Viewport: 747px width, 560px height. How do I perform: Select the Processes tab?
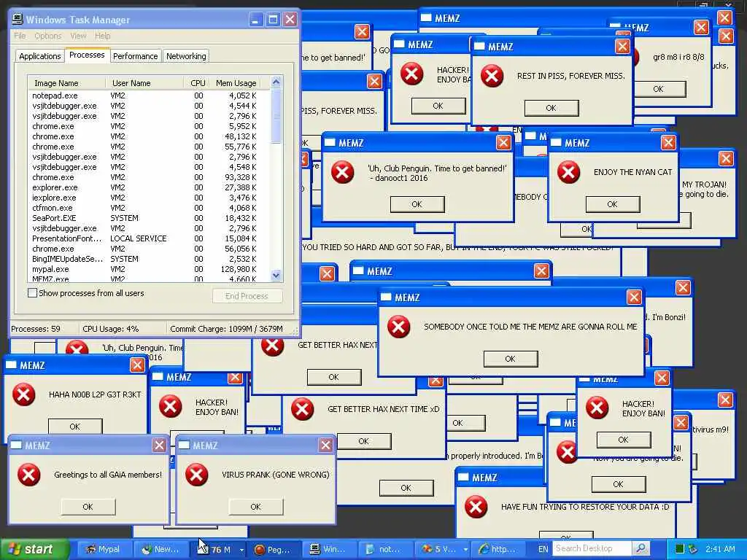pos(87,55)
